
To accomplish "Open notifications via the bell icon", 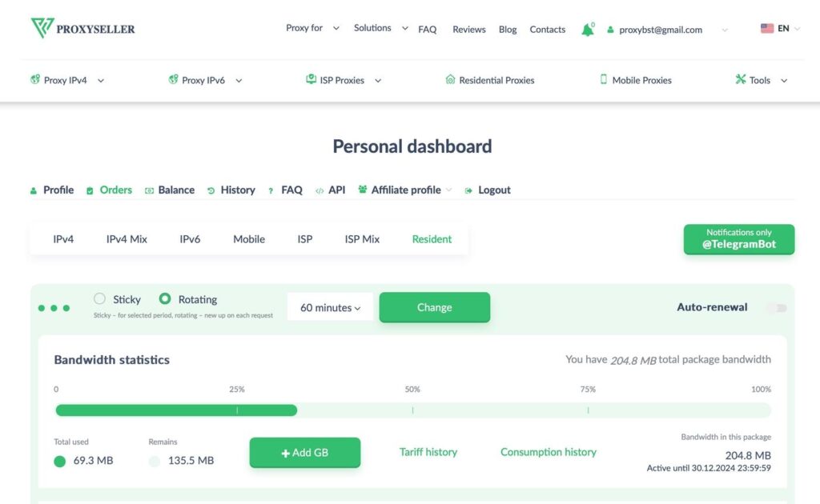I will tap(588, 29).
